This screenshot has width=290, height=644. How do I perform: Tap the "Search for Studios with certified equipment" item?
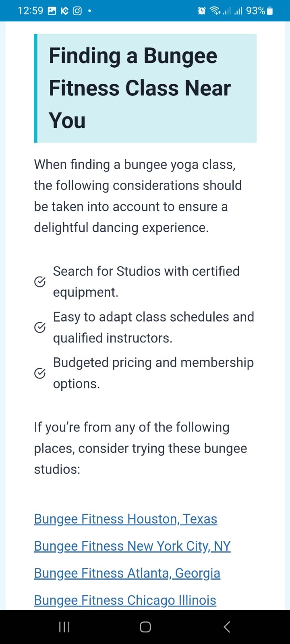coord(146,282)
